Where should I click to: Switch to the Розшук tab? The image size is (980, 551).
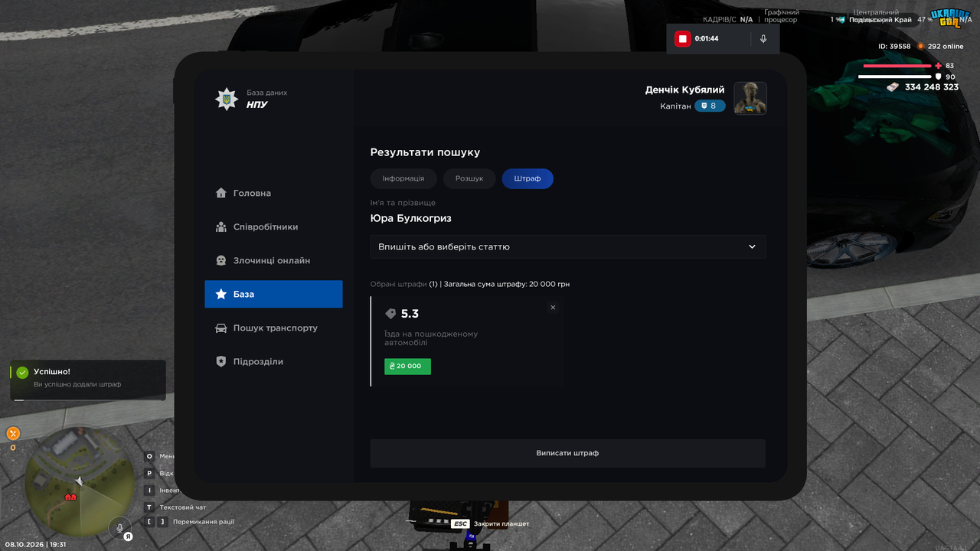tap(469, 178)
